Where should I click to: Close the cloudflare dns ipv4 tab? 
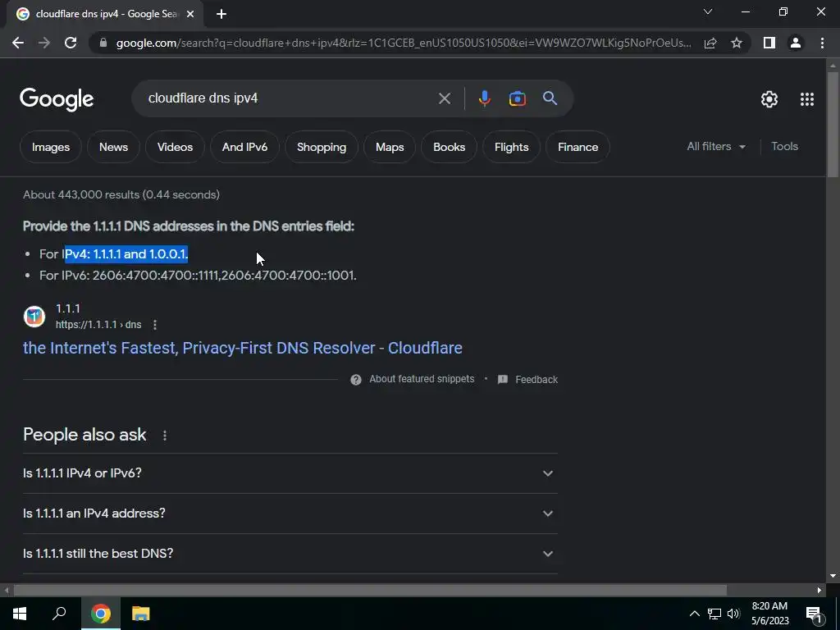click(190, 15)
